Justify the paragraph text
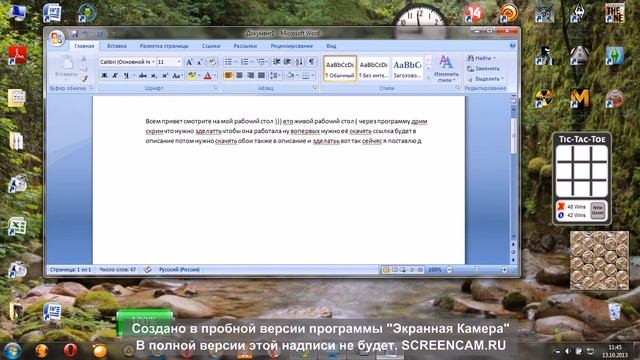 (x=262, y=76)
